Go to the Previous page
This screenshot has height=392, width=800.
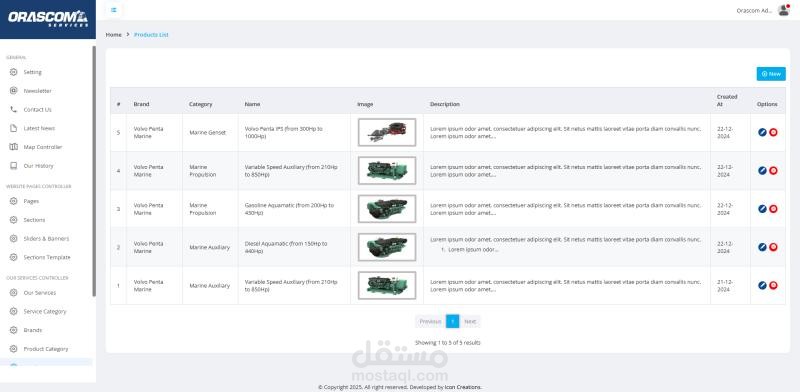click(x=430, y=322)
